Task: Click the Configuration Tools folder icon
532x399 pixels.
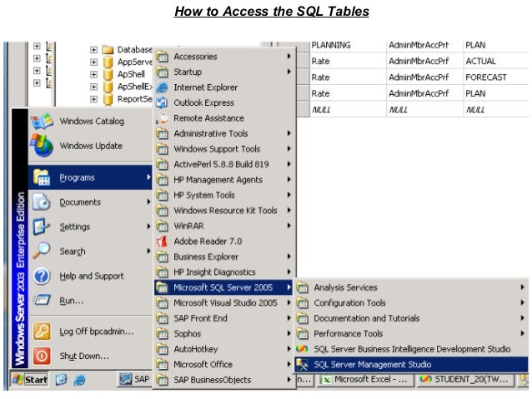Action: pos(303,302)
